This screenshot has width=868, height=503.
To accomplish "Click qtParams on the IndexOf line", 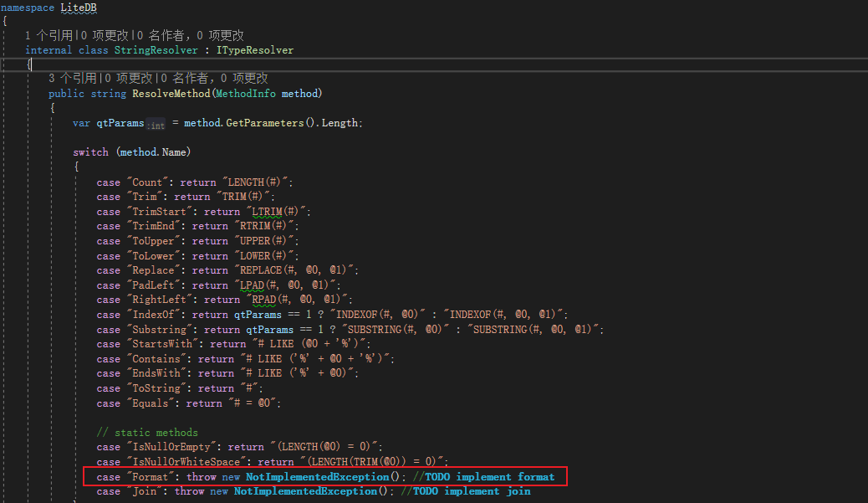I will (258, 315).
